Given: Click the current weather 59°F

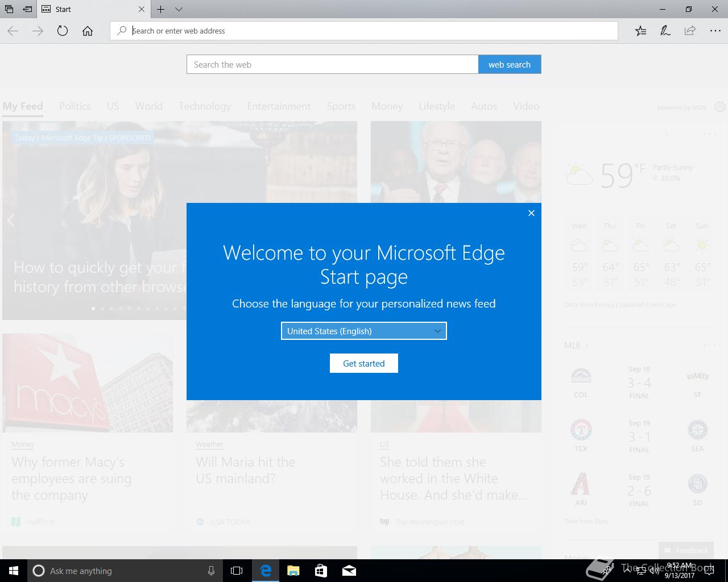Looking at the screenshot, I should (x=623, y=174).
